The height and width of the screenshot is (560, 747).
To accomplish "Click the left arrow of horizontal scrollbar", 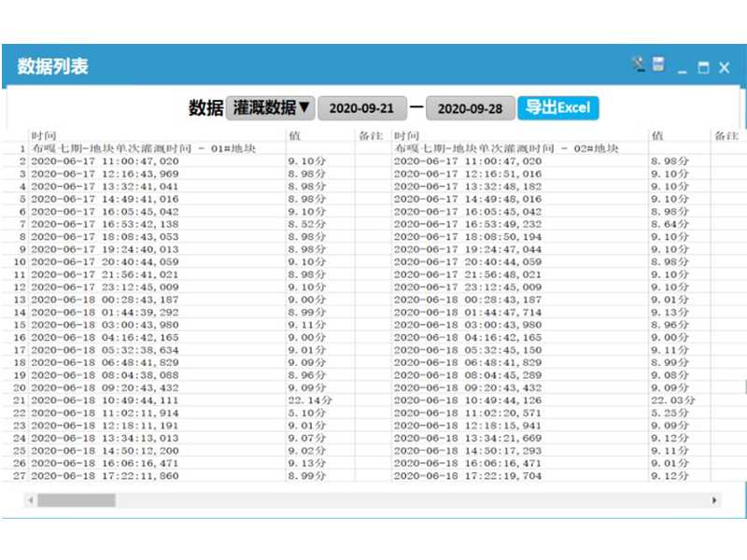I will 31,500.
